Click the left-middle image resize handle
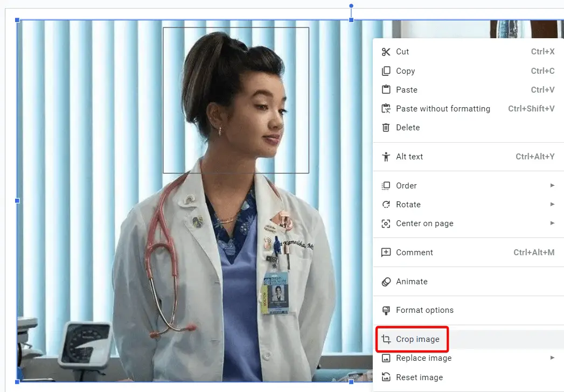 pos(17,201)
